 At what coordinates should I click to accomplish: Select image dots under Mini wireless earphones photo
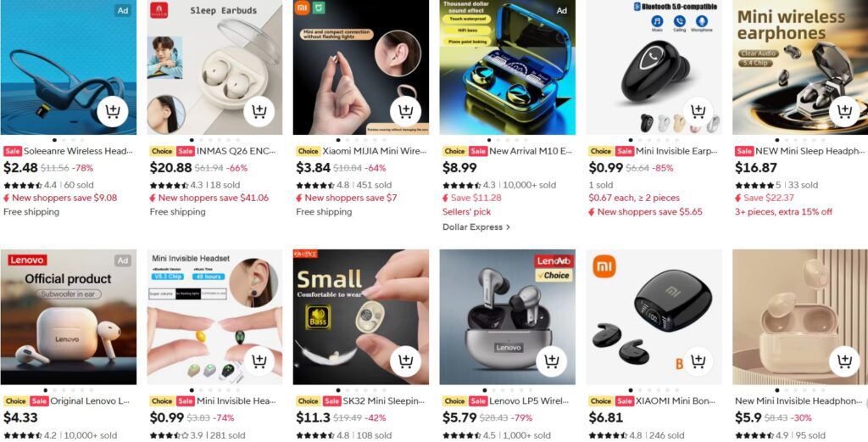pyautogui.click(x=800, y=140)
